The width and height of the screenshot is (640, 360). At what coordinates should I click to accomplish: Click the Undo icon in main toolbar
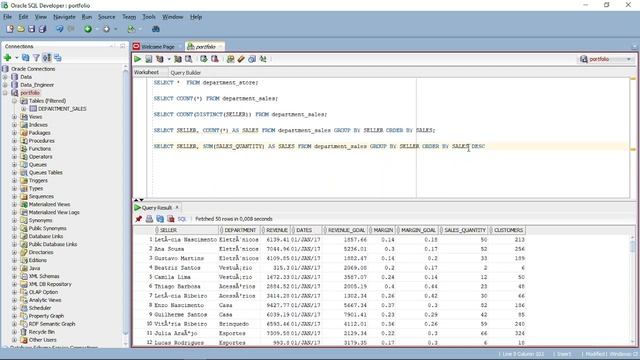(60, 29)
